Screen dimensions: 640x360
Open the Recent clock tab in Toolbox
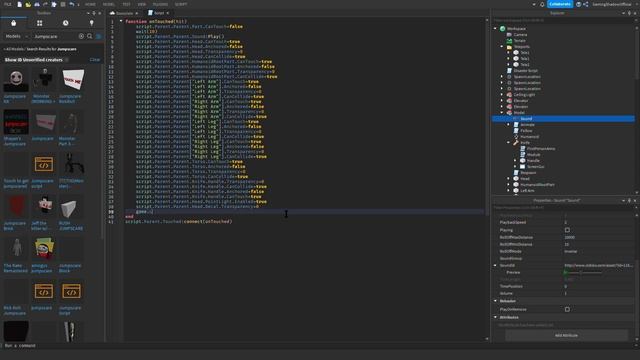[66, 23]
